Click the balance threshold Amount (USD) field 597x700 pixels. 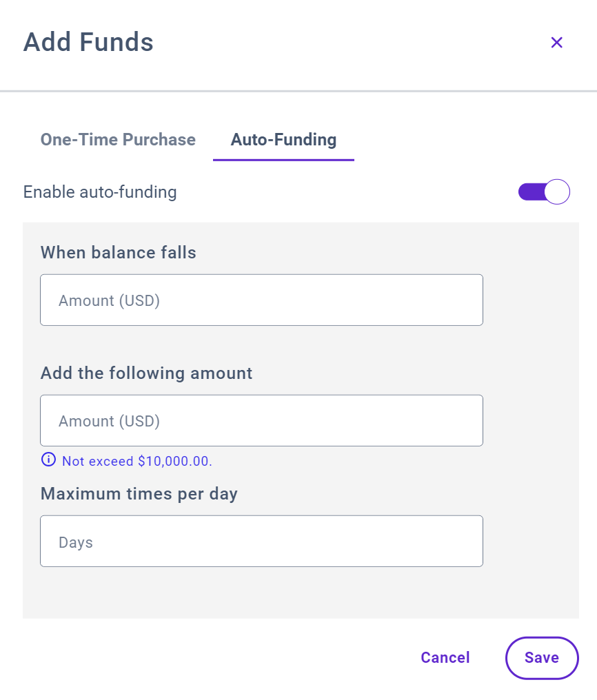261,300
